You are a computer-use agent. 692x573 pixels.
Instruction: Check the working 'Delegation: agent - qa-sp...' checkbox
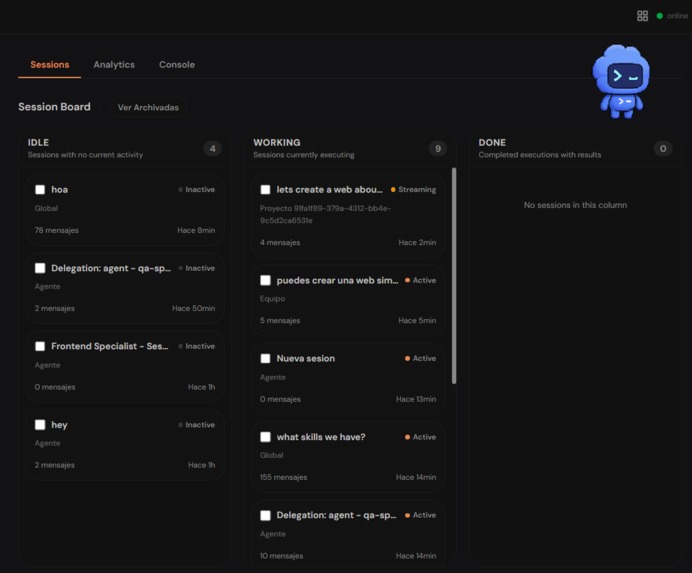point(265,515)
